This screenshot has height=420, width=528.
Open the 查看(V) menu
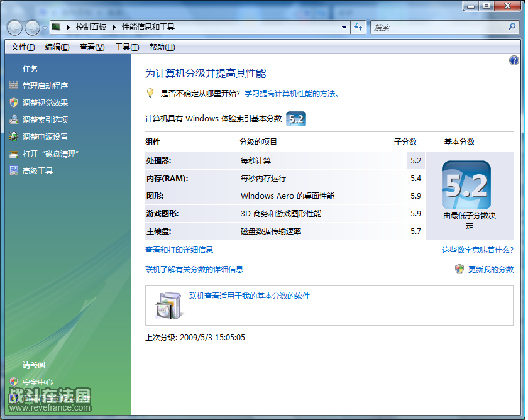click(92, 47)
